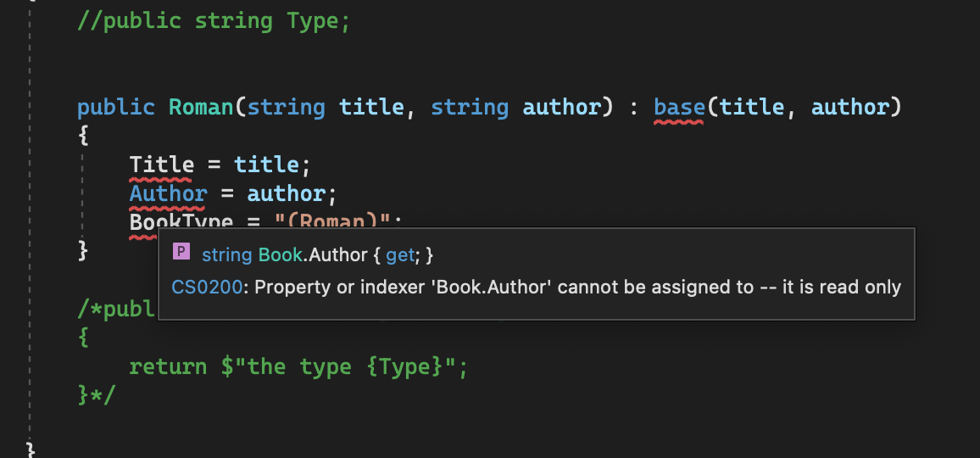Click the "(Roman)" string literal
Screen dimensions: 980x458
pos(332,221)
